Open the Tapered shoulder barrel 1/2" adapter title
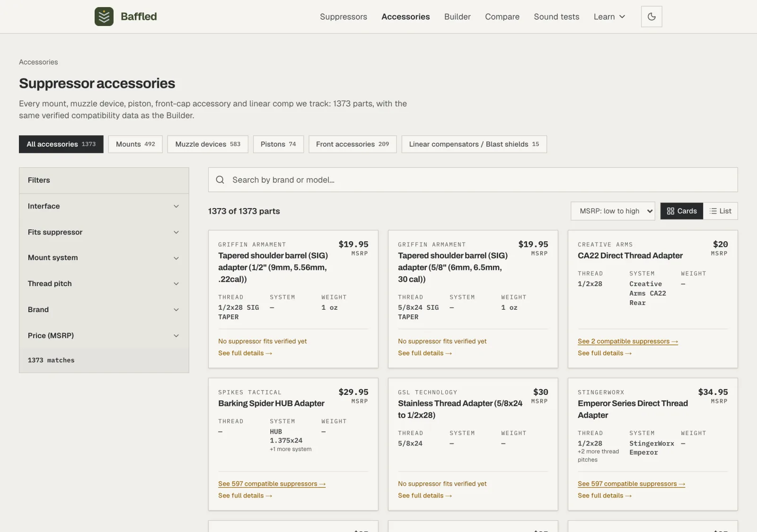 [x=273, y=267]
